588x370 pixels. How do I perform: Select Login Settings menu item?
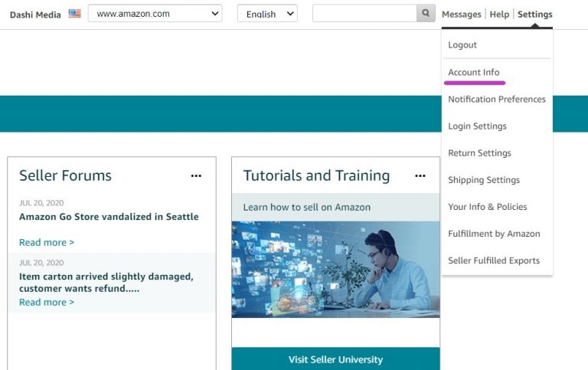pyautogui.click(x=477, y=126)
